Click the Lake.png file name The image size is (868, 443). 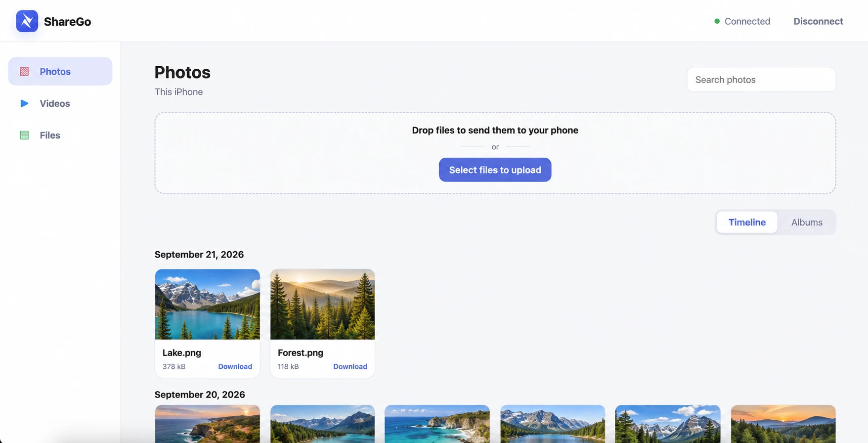click(x=182, y=353)
